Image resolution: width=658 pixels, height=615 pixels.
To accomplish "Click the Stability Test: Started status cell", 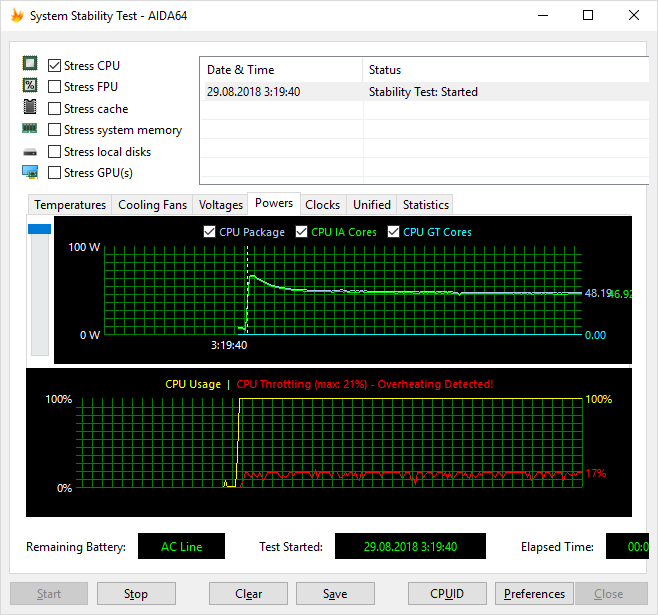I will click(423, 92).
